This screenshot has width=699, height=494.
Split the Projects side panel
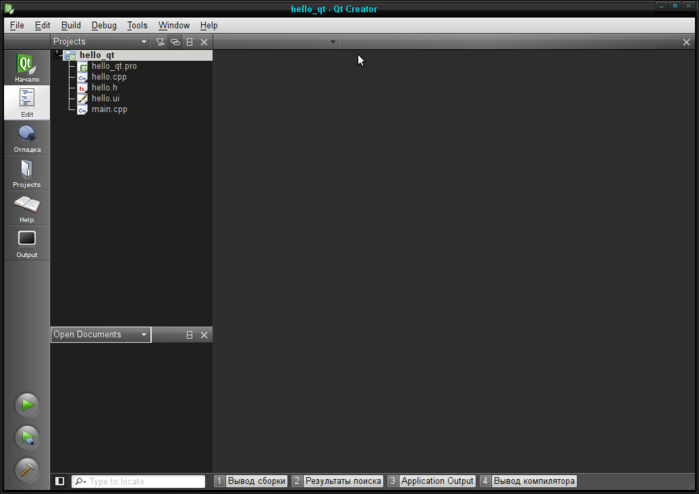point(189,42)
